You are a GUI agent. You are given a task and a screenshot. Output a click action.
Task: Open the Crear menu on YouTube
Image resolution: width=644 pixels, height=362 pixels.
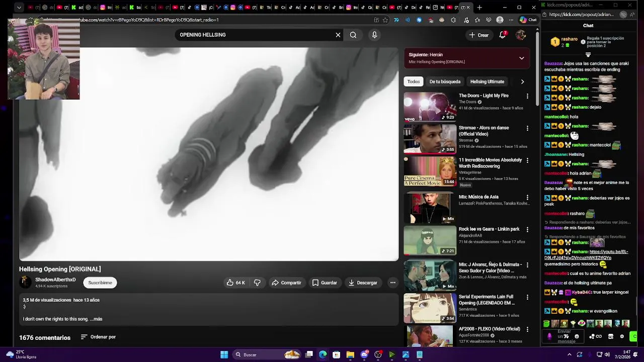(478, 35)
